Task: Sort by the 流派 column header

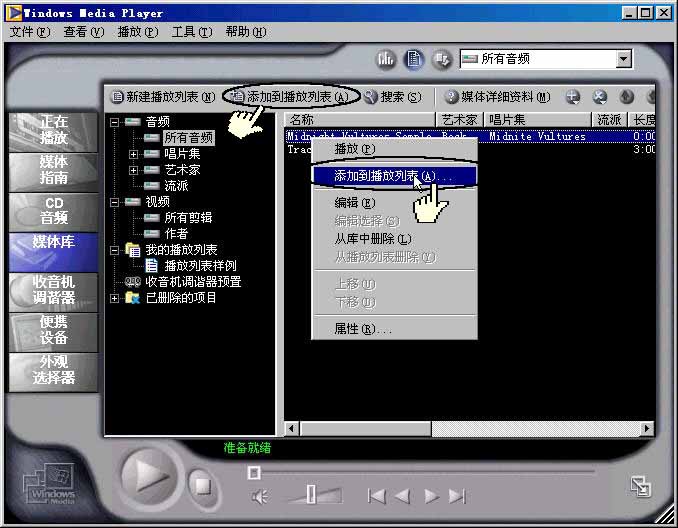Action: tap(609, 120)
